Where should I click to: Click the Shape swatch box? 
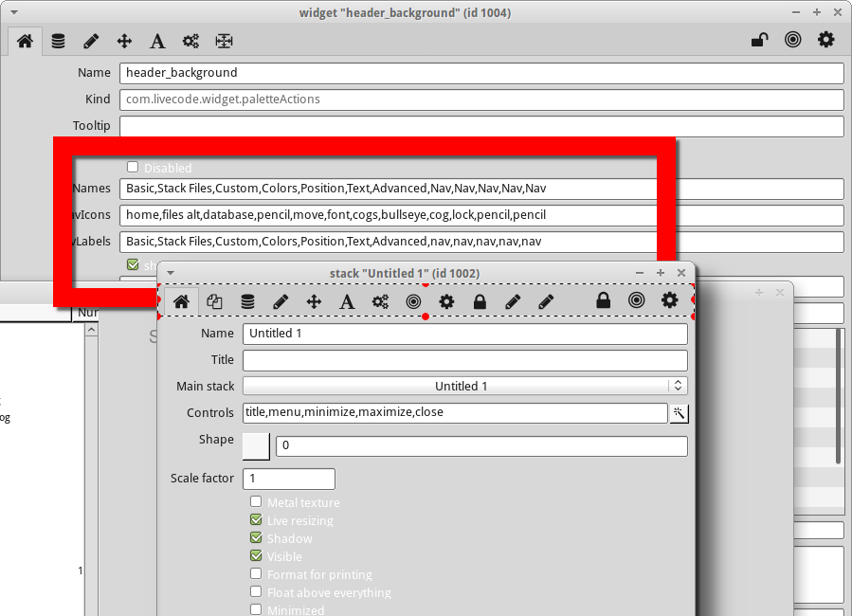coord(256,445)
